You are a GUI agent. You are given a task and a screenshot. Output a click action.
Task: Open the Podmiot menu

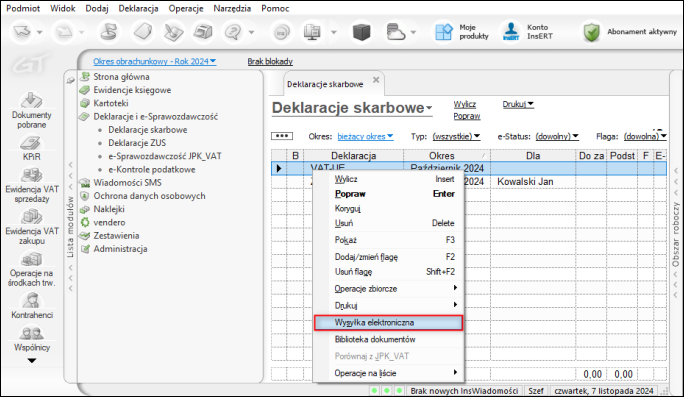23,8
